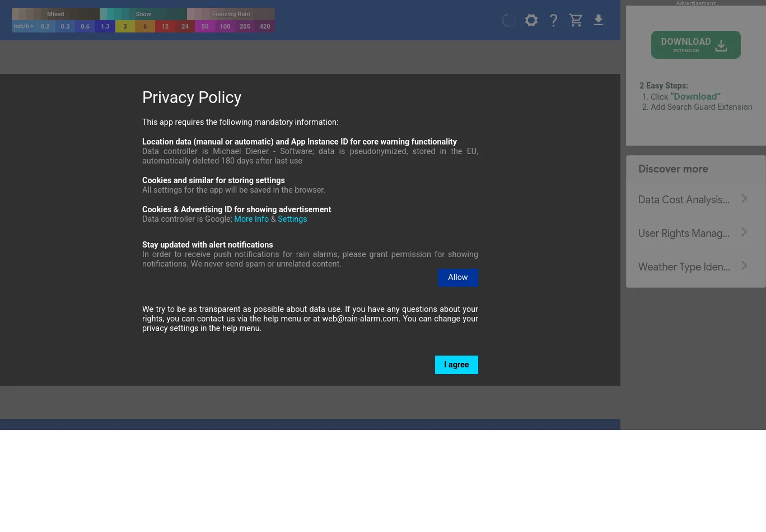
Task: Allow push notifications for rain alarms
Action: tap(457, 278)
